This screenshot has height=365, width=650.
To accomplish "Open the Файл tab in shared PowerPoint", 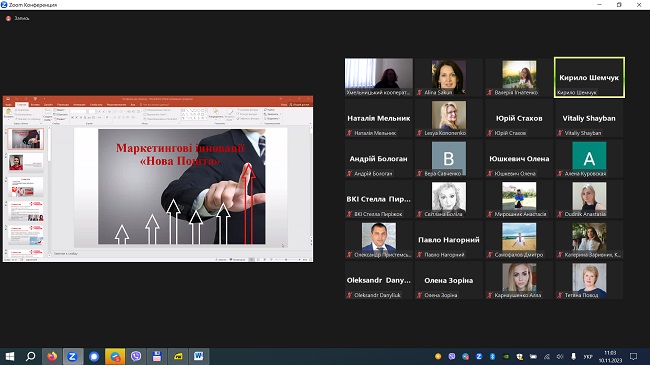I will (8, 105).
